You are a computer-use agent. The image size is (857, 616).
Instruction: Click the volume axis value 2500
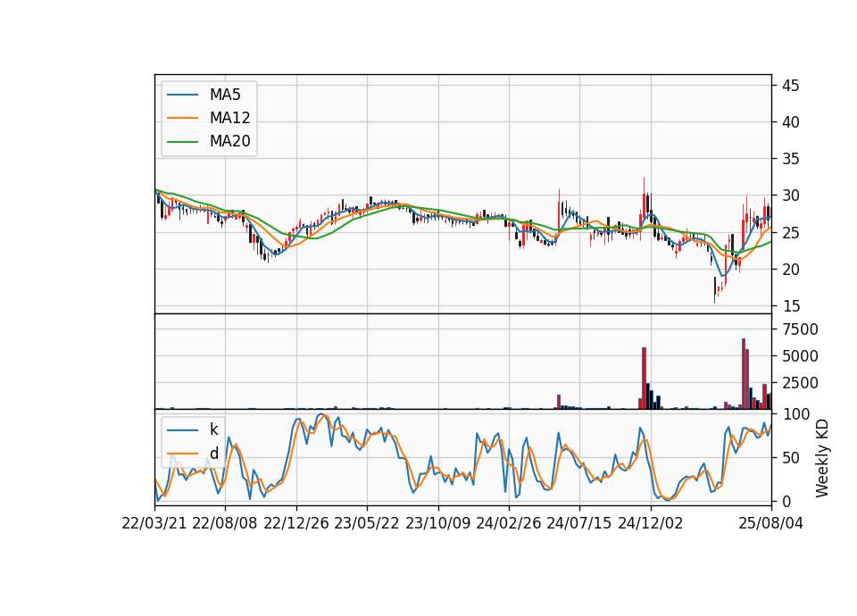point(800,383)
